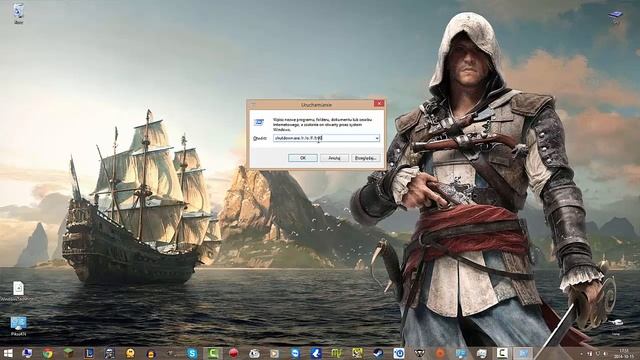The image size is (640, 360).
Task: Open the yellow-green M taskbar icon
Action: 336,353
